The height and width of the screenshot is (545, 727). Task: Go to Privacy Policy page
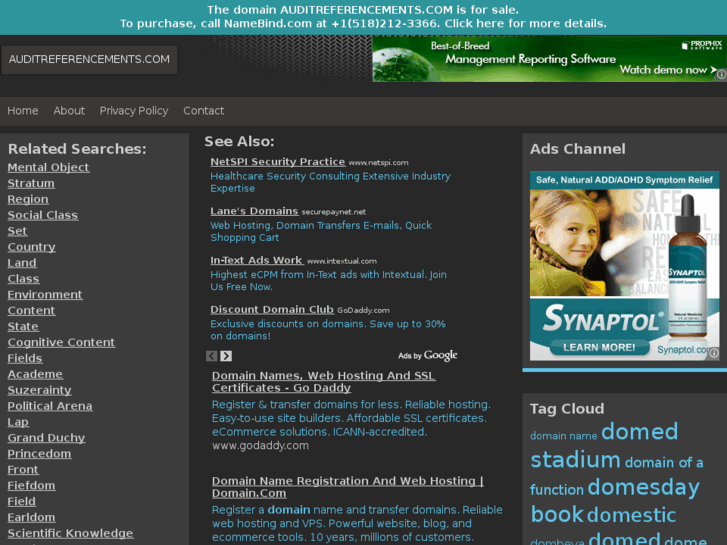click(134, 111)
